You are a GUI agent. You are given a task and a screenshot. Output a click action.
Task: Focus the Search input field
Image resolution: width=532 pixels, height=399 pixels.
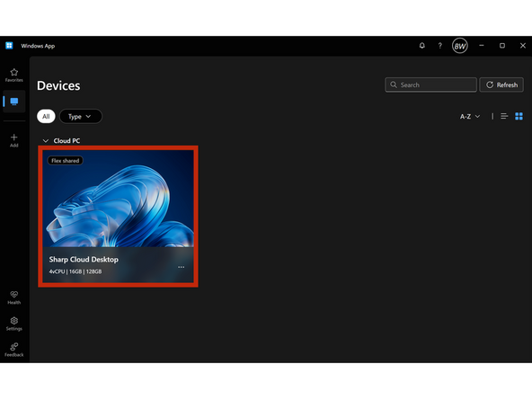pos(430,84)
